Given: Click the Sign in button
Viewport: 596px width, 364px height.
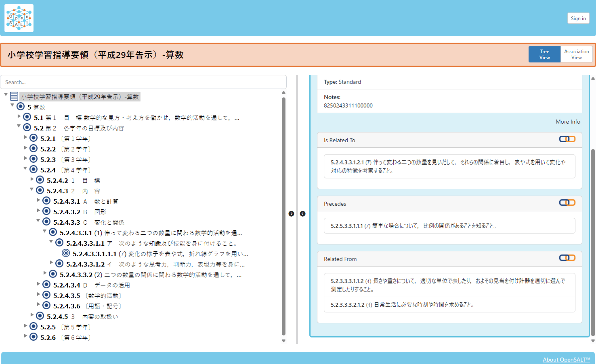Looking at the screenshot, I should pos(578,18).
